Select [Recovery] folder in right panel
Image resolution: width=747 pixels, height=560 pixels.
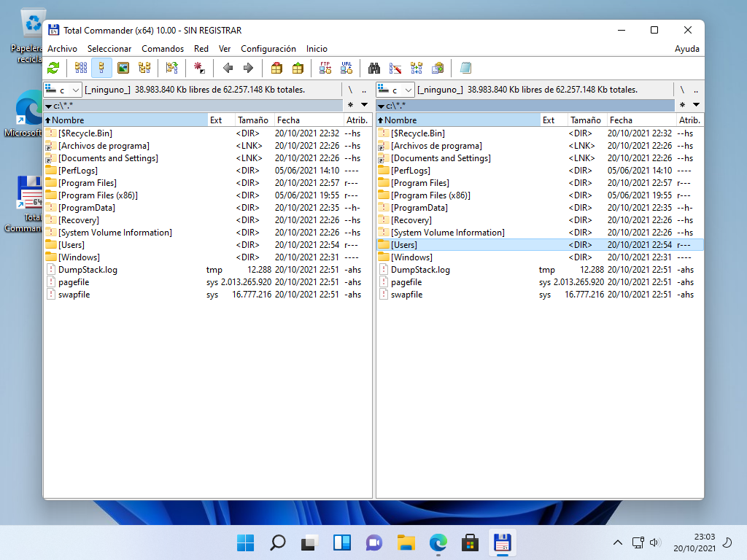tap(540, 220)
